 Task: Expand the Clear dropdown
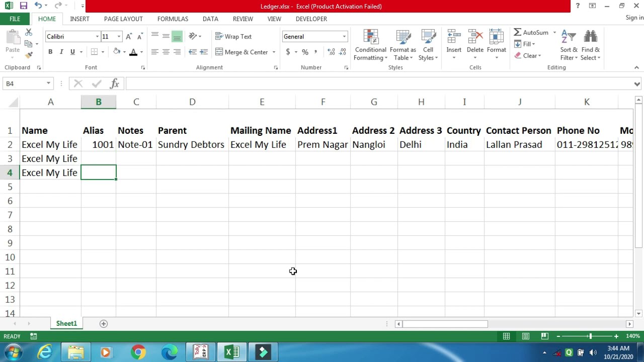[539, 56]
